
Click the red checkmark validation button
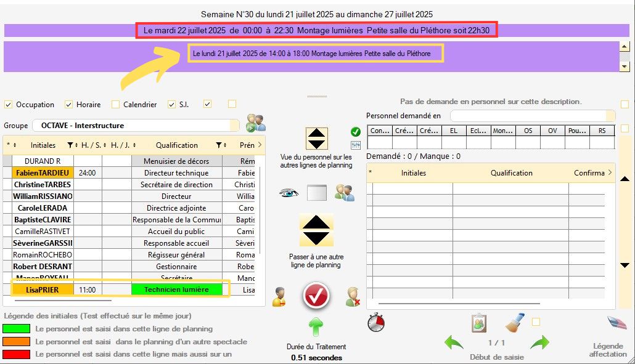[316, 296]
